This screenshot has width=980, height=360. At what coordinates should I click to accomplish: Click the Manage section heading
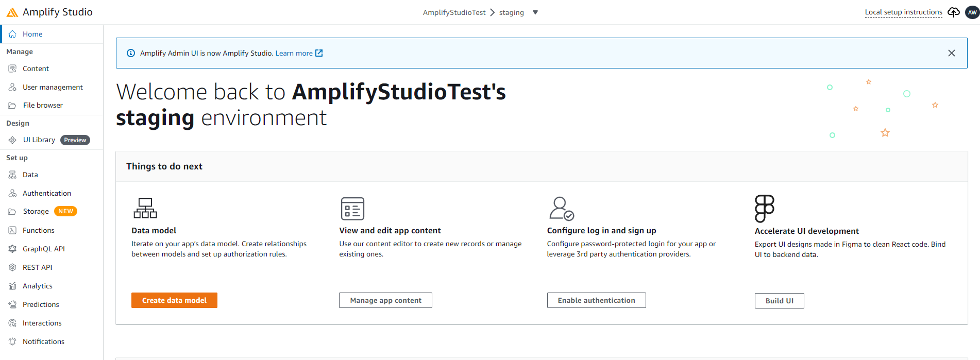tap(20, 52)
